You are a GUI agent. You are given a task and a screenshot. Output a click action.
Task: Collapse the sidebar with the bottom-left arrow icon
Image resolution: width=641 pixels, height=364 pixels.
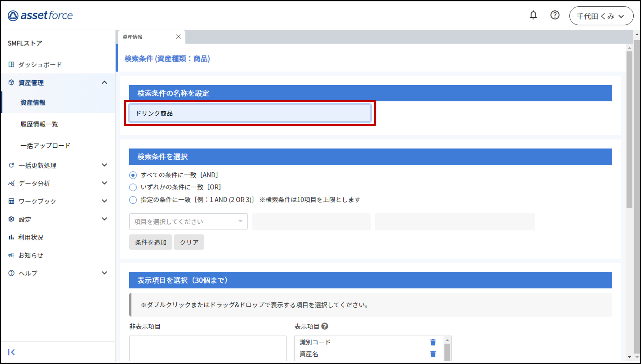11,352
